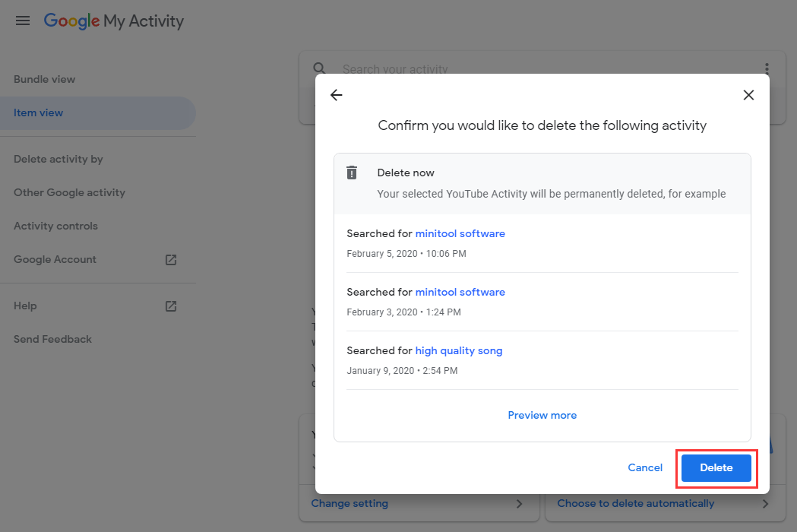
Task: Confirm deletion with the Delete button
Action: (x=716, y=467)
